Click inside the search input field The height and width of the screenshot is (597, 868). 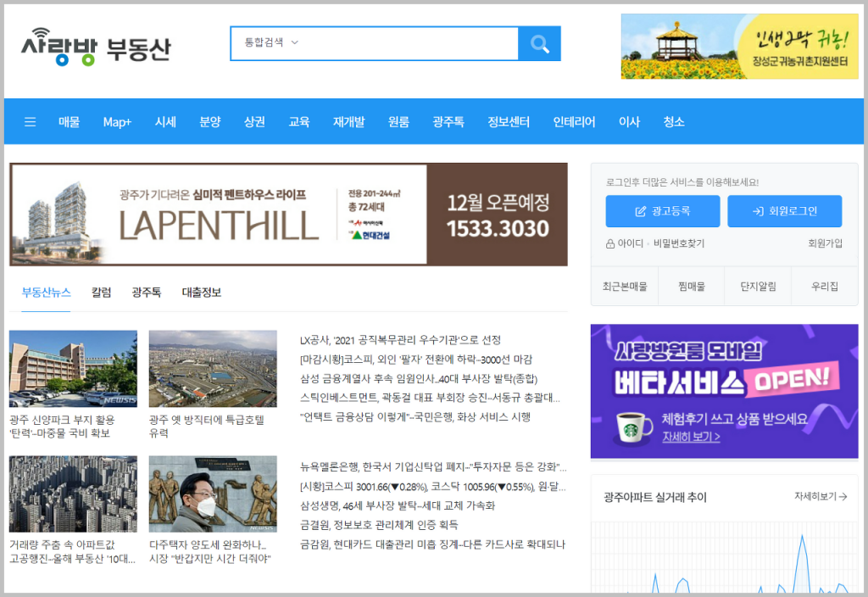[x=409, y=43]
